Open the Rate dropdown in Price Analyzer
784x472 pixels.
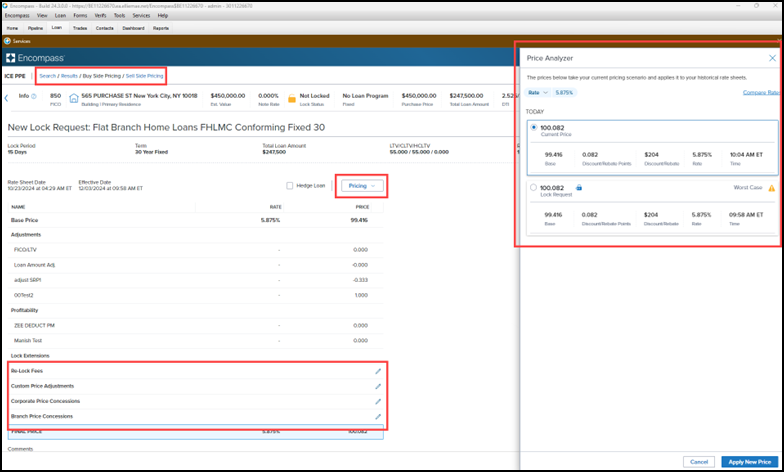(x=538, y=92)
